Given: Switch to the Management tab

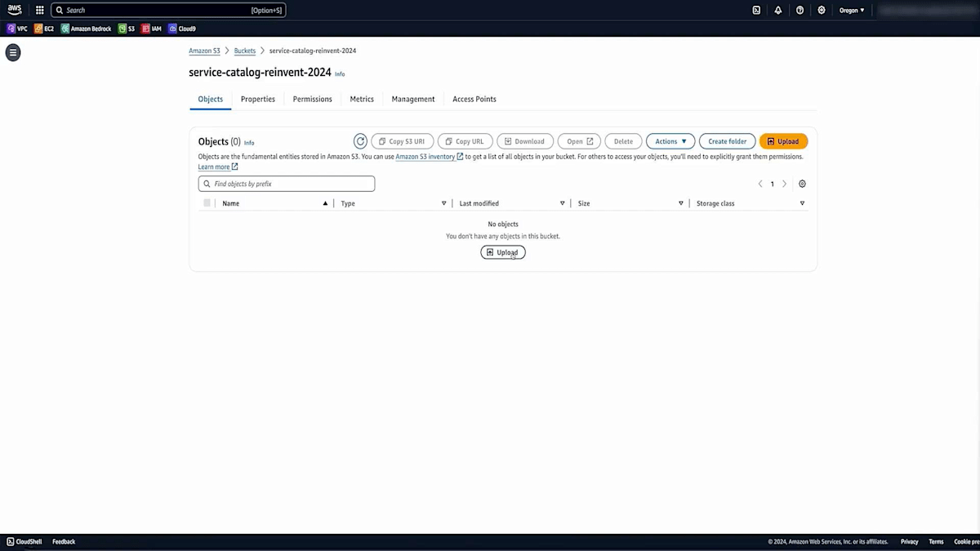Looking at the screenshot, I should click(413, 99).
